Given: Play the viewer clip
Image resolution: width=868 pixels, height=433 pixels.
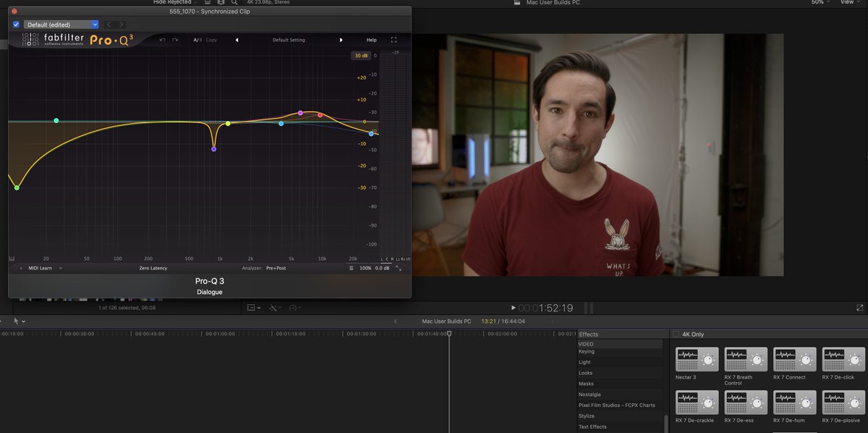Looking at the screenshot, I should point(514,308).
